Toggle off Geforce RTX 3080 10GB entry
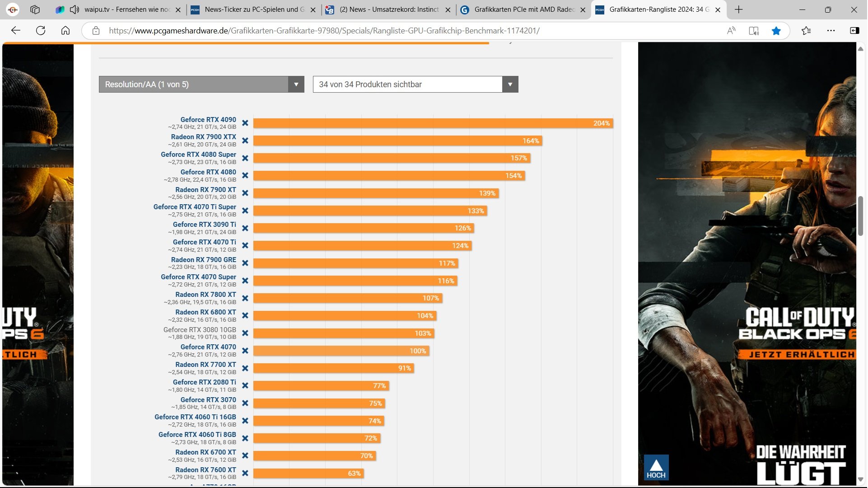 coord(245,333)
